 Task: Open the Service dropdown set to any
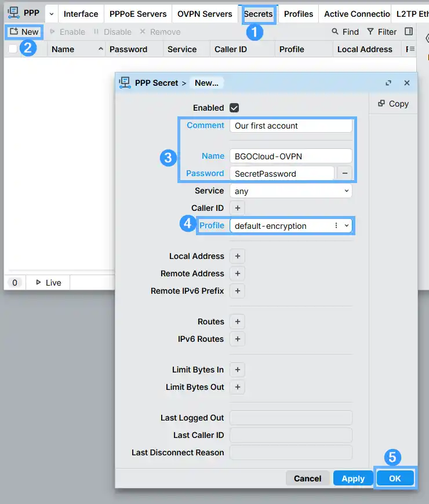tap(291, 191)
